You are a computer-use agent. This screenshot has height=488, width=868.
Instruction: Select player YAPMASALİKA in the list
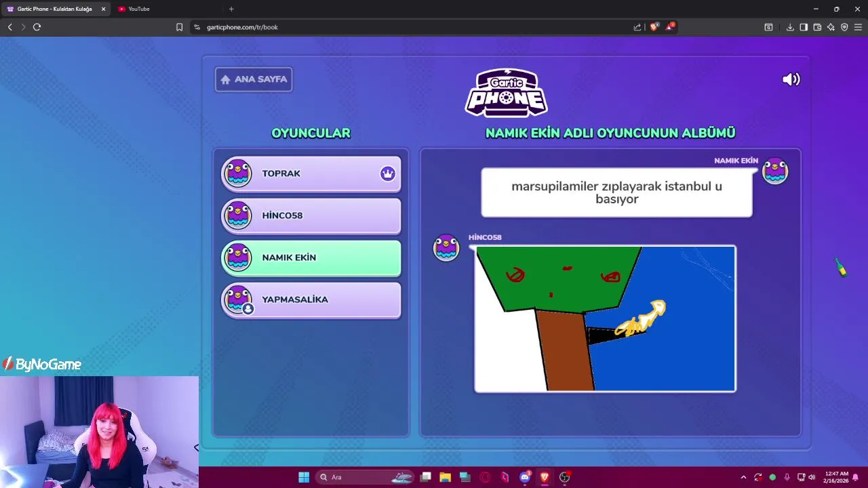click(311, 300)
